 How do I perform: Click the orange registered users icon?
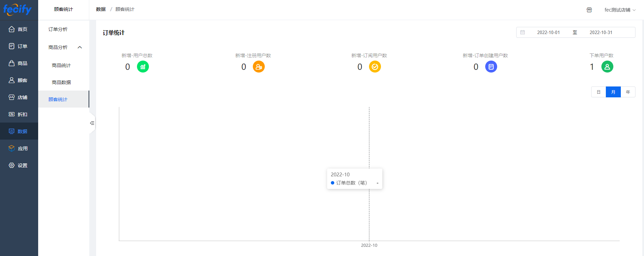259,67
